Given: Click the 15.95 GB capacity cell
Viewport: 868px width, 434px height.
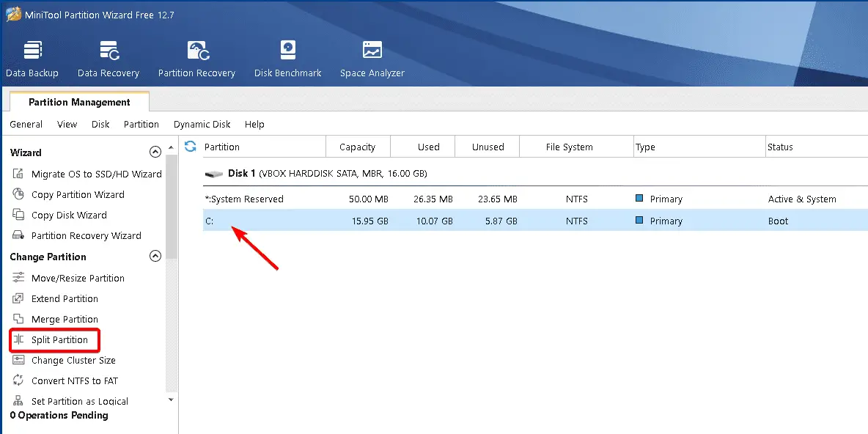Looking at the screenshot, I should coord(369,221).
